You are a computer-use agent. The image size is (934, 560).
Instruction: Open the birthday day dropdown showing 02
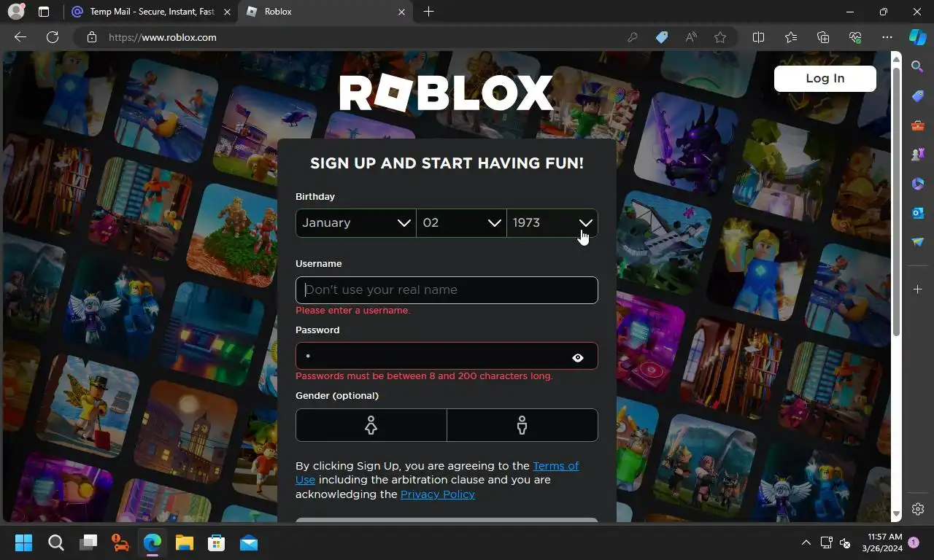pyautogui.click(x=461, y=223)
